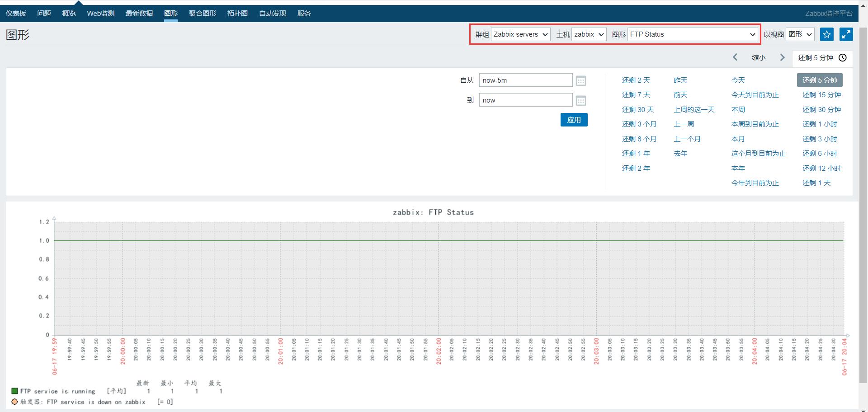The image size is (868, 412).
Task: Select time range 还剩 6 个月
Action: 639,139
